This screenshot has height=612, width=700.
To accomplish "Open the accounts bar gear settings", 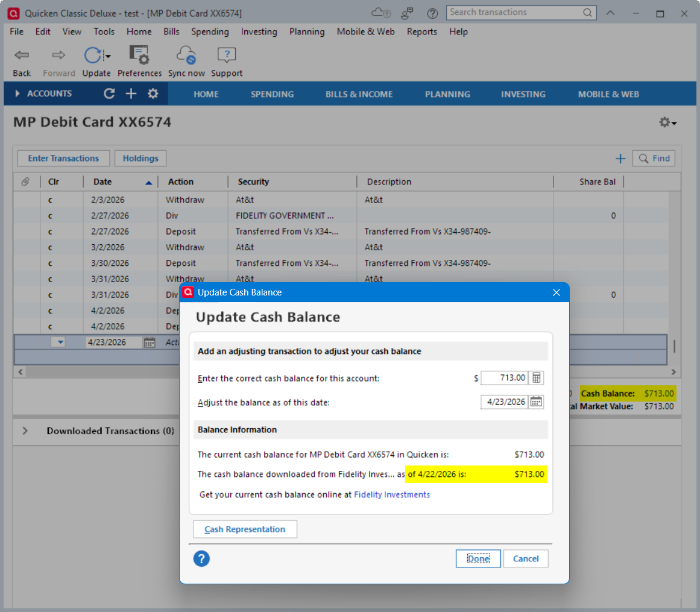I will coord(153,93).
